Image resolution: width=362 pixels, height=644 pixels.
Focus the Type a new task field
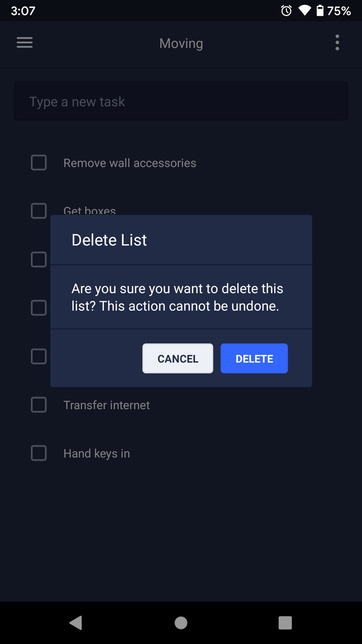pyautogui.click(x=181, y=101)
